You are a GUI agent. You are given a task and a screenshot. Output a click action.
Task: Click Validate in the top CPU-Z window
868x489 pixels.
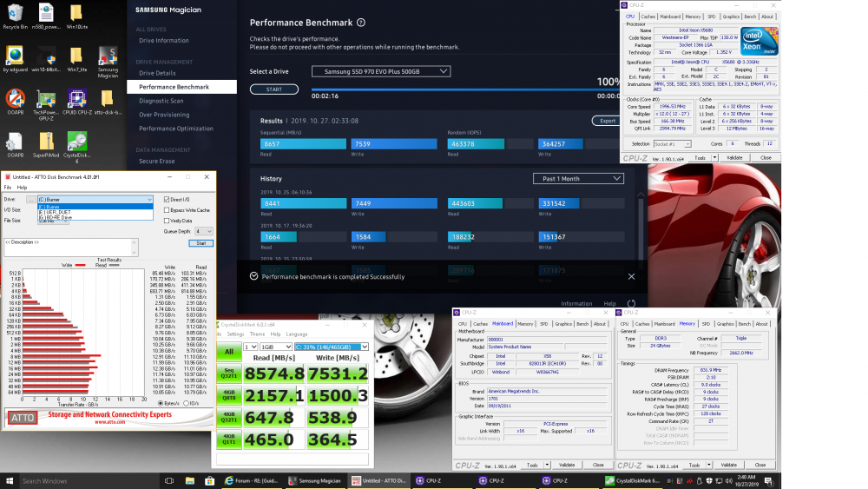tap(734, 158)
